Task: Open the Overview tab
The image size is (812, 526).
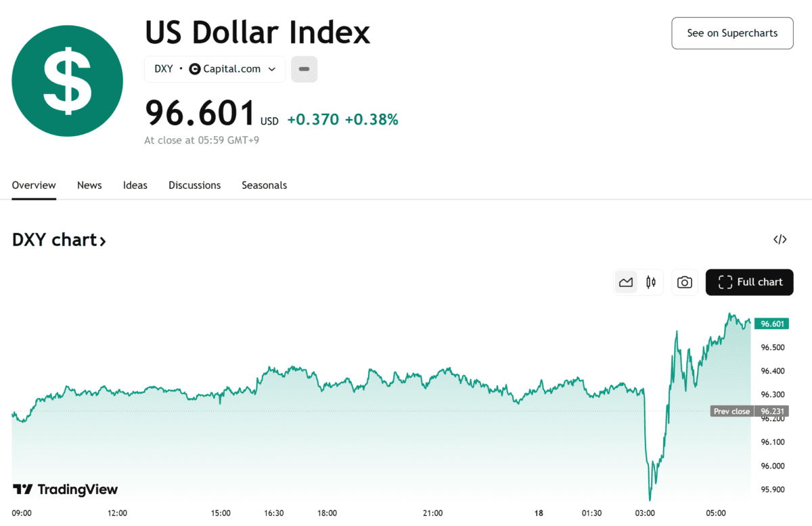Action: 34,185
